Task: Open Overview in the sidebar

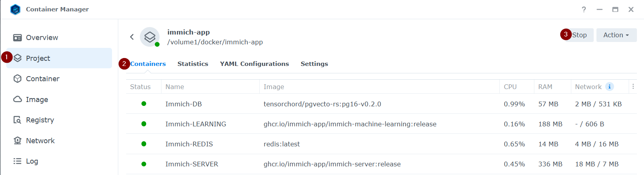Action: coord(59,38)
